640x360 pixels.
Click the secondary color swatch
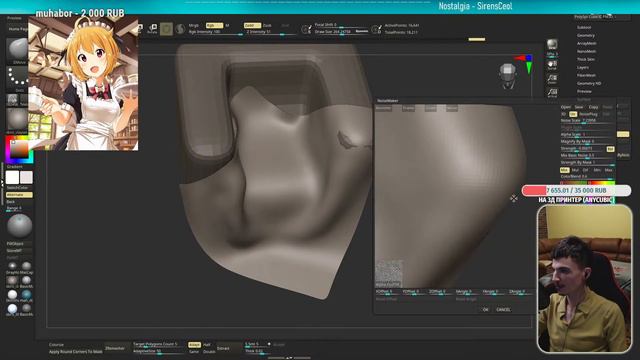(26, 178)
